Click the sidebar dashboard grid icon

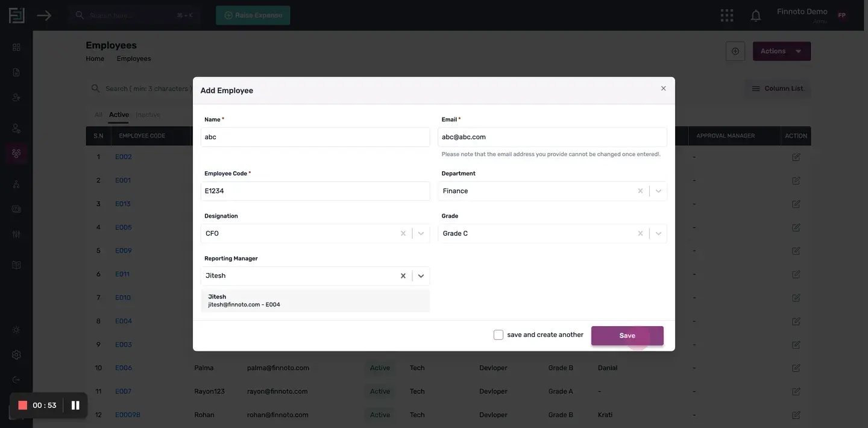coord(16,47)
